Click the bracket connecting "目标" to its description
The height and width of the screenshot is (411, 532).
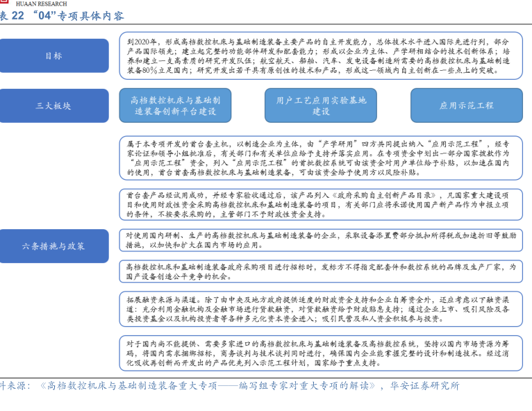point(114,56)
